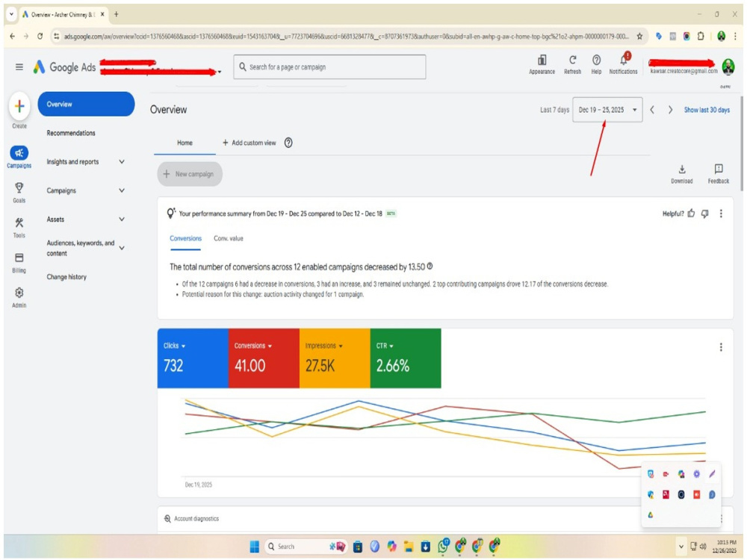This screenshot has height=560, width=747.
Task: Mark the summary as helpful with thumbs up
Action: tap(691, 214)
